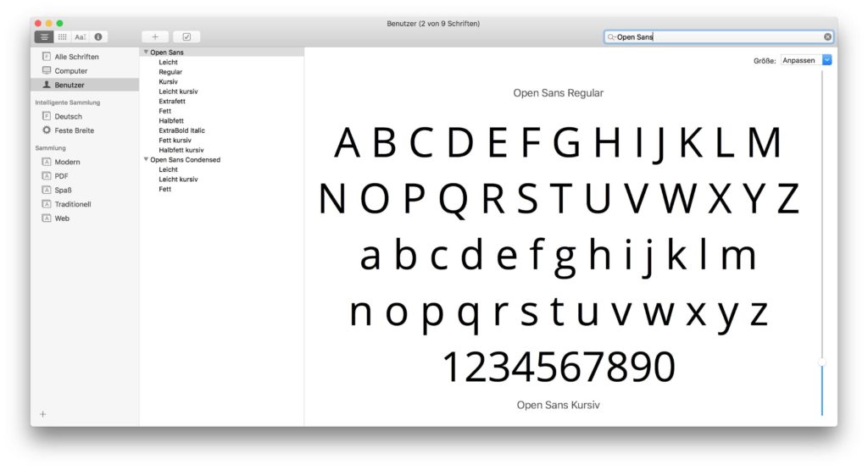Add new collection at sidebar bottom

43,414
